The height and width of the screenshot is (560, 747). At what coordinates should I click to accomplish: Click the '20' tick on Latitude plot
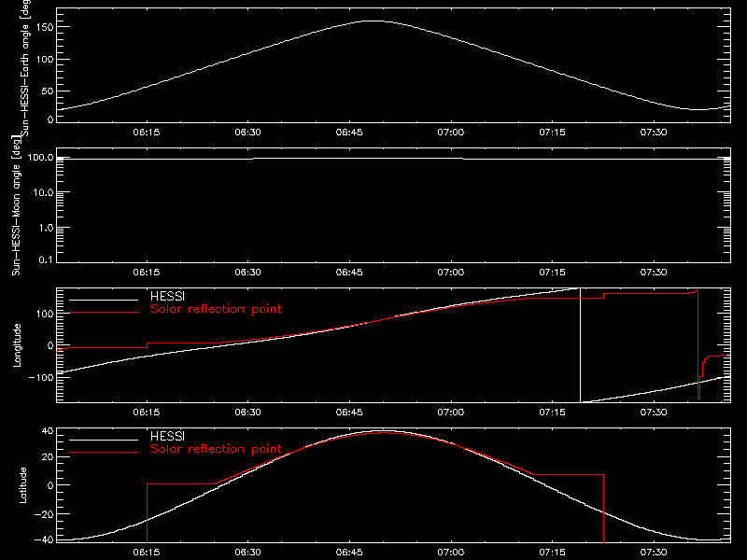48,456
